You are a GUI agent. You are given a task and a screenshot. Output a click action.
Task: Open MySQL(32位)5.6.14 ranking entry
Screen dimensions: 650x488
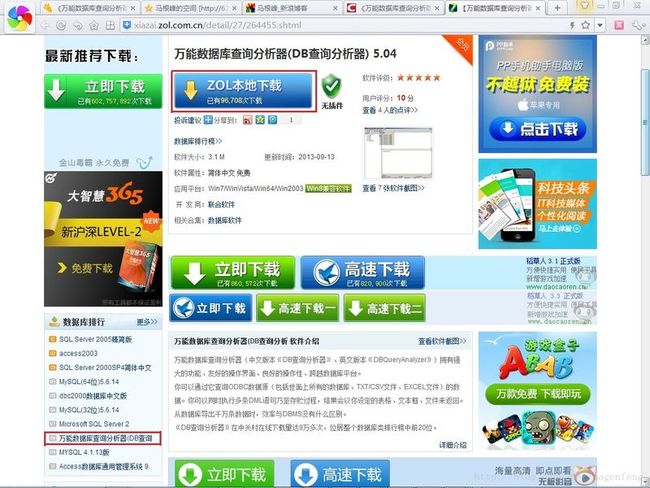pyautogui.click(x=89, y=410)
